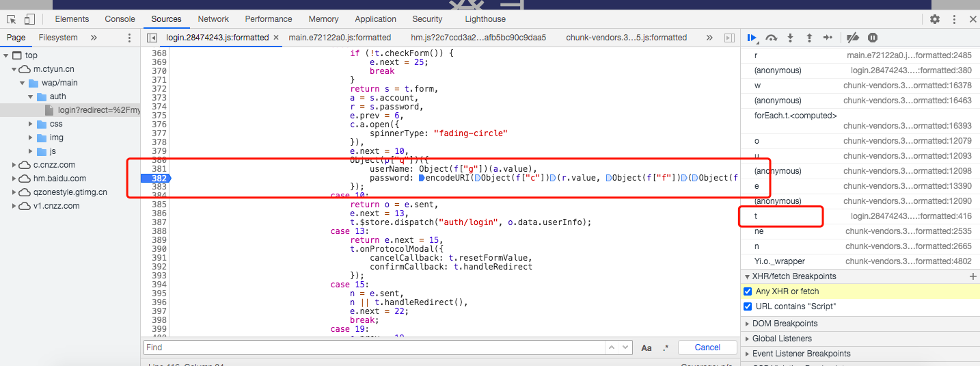Open the Memory panel
Viewport: 980px width, 366px height.
[x=323, y=19]
